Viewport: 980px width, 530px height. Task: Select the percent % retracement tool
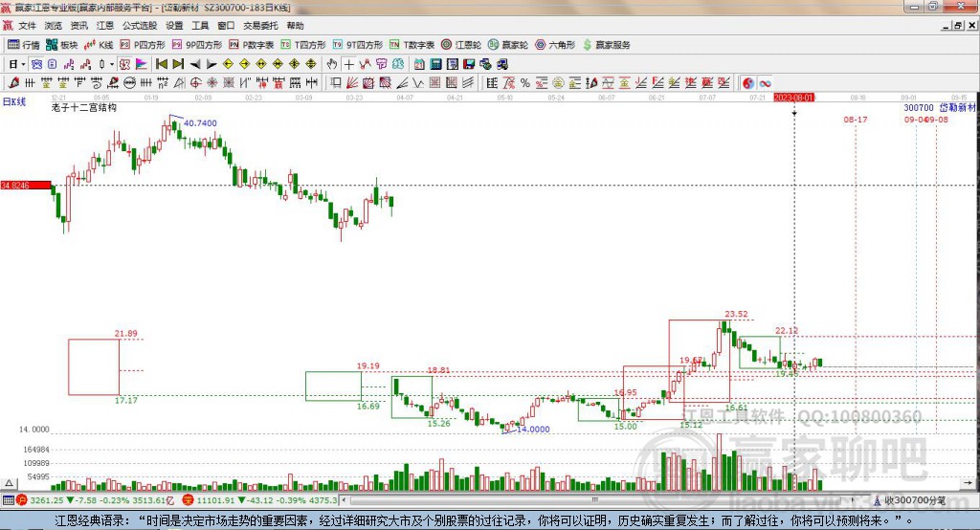[525, 83]
